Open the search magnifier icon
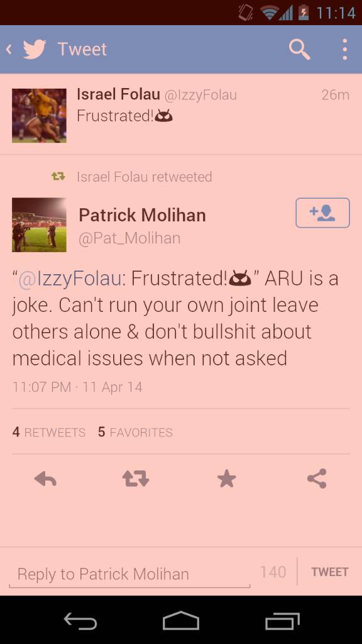Image resolution: width=362 pixels, height=644 pixels. 300,50
